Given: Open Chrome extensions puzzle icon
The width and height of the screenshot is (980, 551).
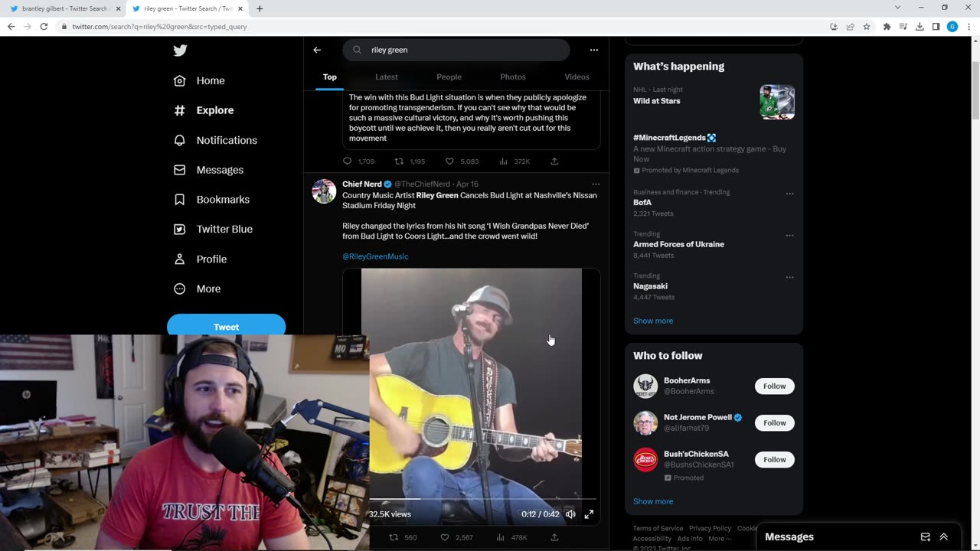Looking at the screenshot, I should point(887,26).
